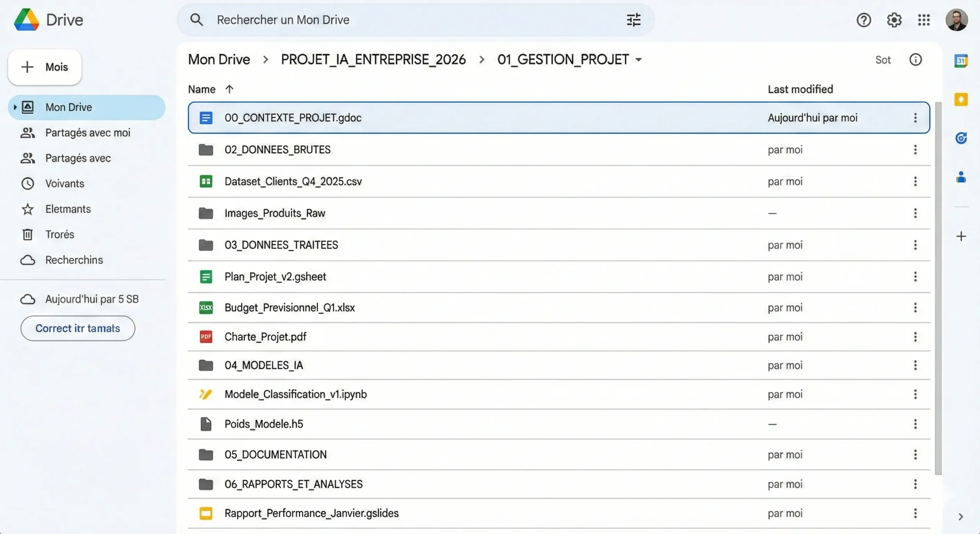Viewport: 980px width, 534px height.
Task: Show the details info icon
Action: coord(915,60)
